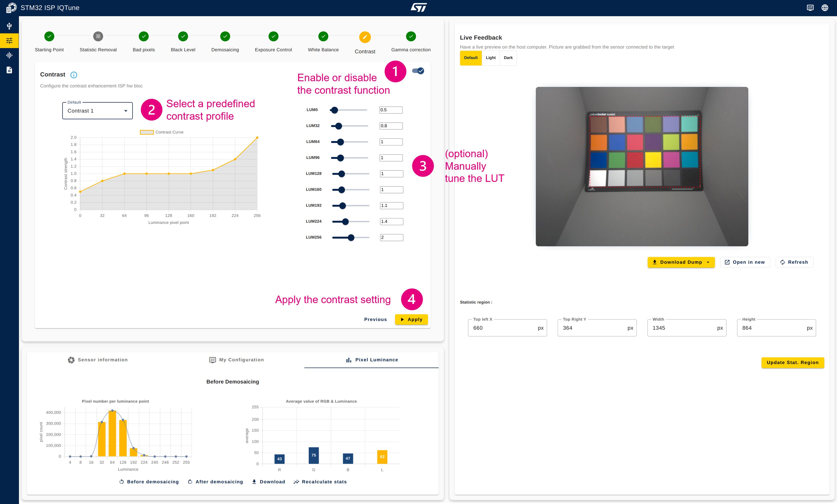This screenshot has height=504, width=837.
Task: Click the LUM224 value field
Action: (391, 222)
